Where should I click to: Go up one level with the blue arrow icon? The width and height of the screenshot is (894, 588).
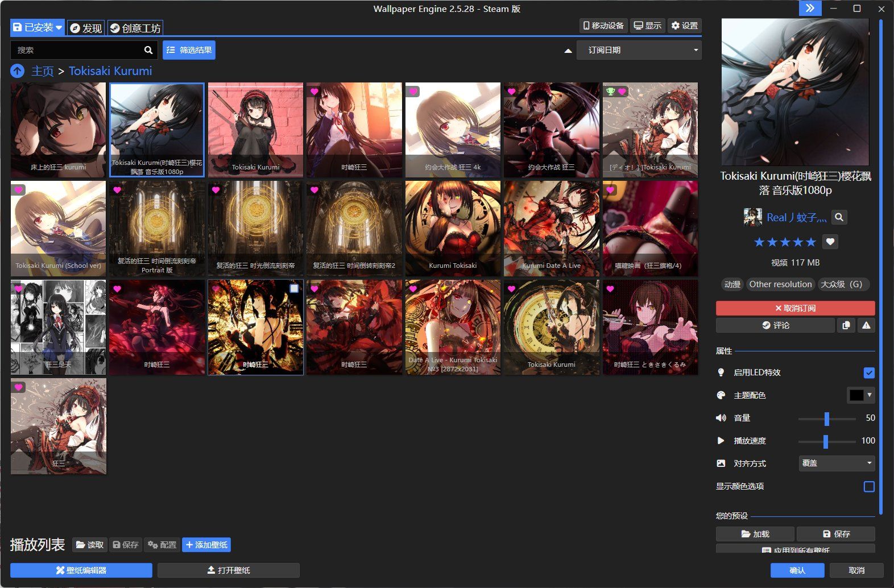point(18,71)
